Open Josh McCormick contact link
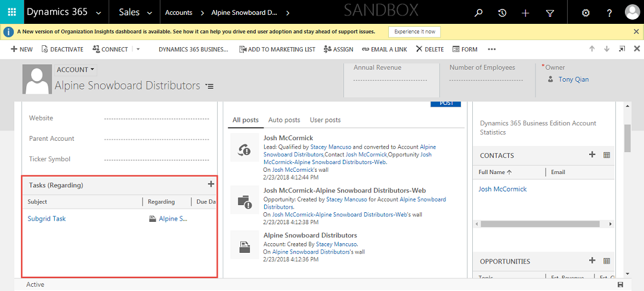 pos(502,189)
